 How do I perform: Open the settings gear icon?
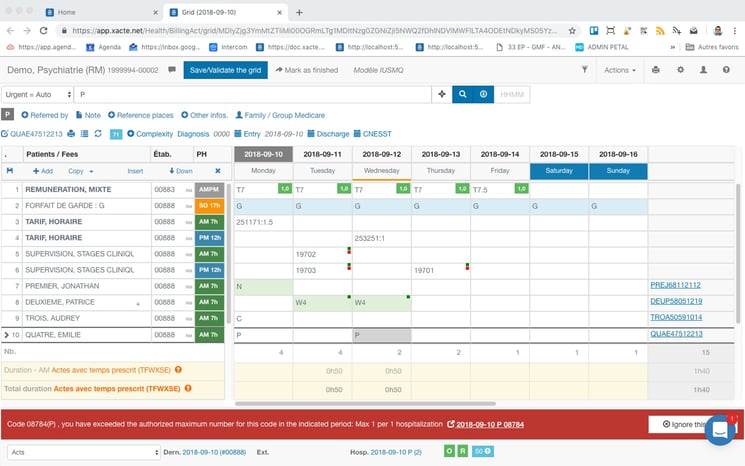[x=680, y=70]
